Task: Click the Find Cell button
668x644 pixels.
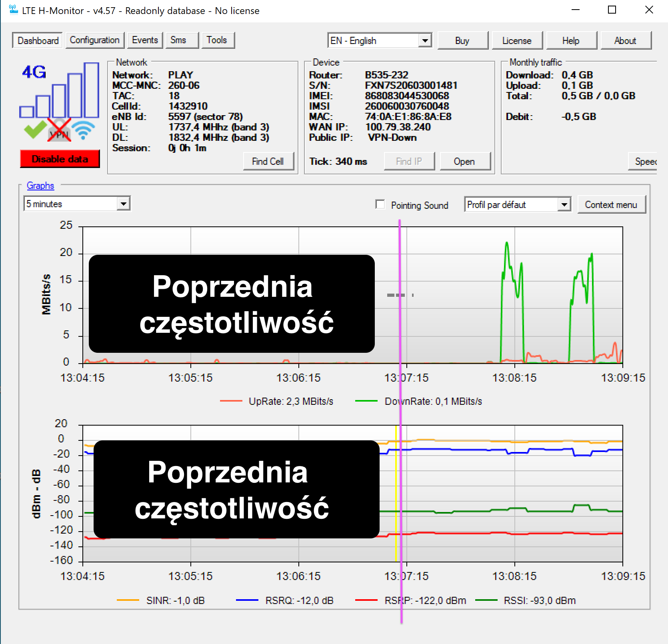Action: (x=268, y=161)
